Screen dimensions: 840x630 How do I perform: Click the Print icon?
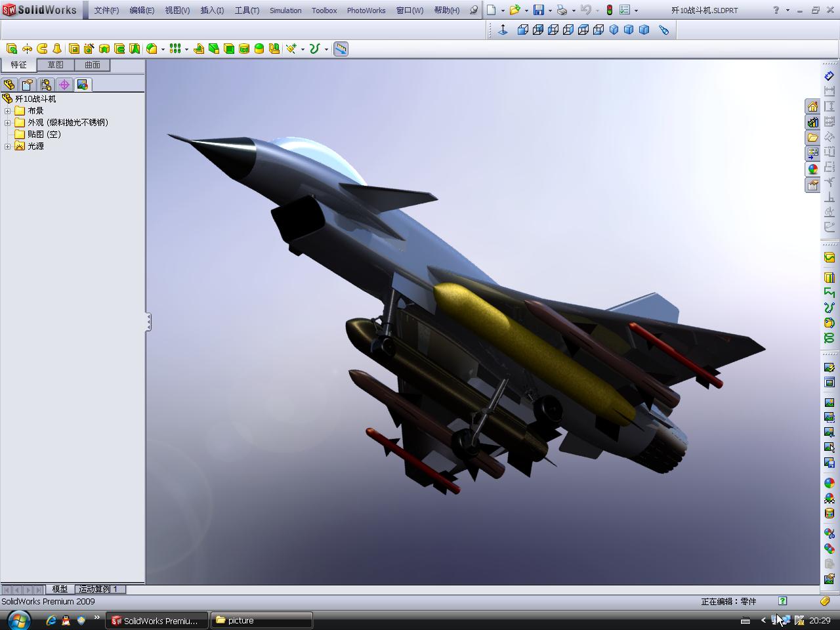[562, 10]
